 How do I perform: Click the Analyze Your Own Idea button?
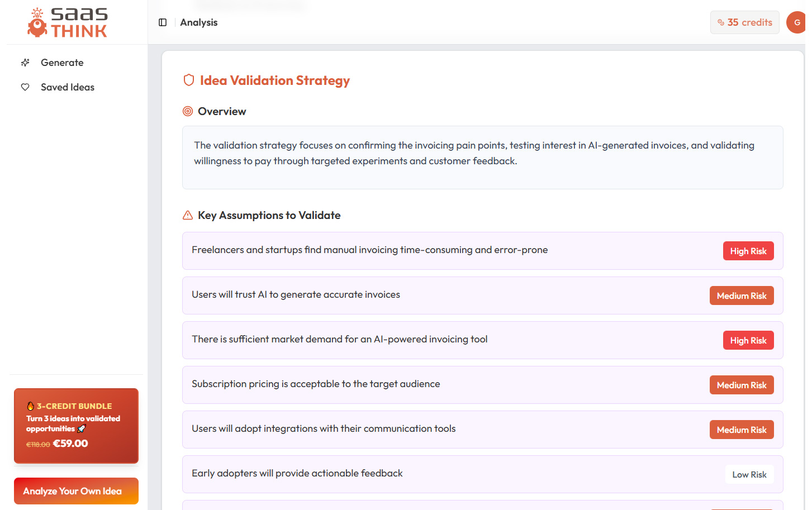(76, 491)
